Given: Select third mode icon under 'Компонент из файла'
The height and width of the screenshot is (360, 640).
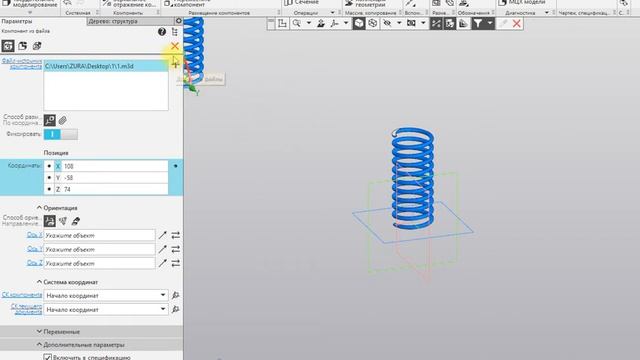Looking at the screenshot, I should pos(37,46).
